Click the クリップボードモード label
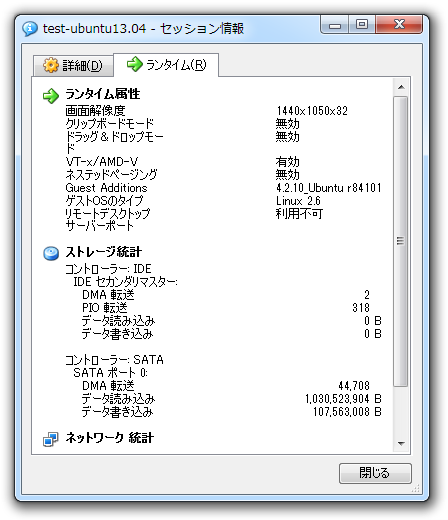The height and width of the screenshot is (520, 448). tap(110, 123)
